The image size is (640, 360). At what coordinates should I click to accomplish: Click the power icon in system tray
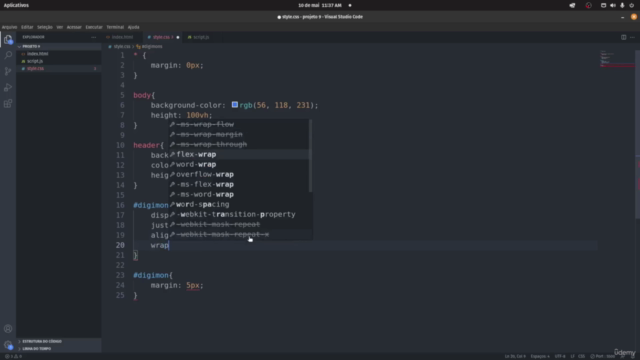point(631,5)
